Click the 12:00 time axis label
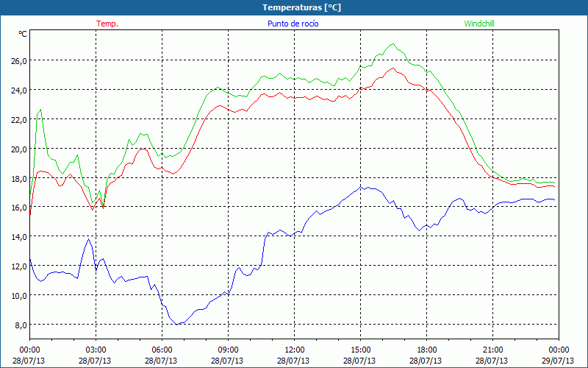Viewport: 588px width, 368px height. tap(295, 350)
